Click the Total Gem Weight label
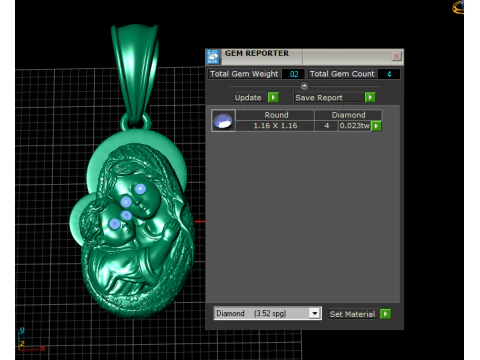 pyautogui.click(x=244, y=74)
